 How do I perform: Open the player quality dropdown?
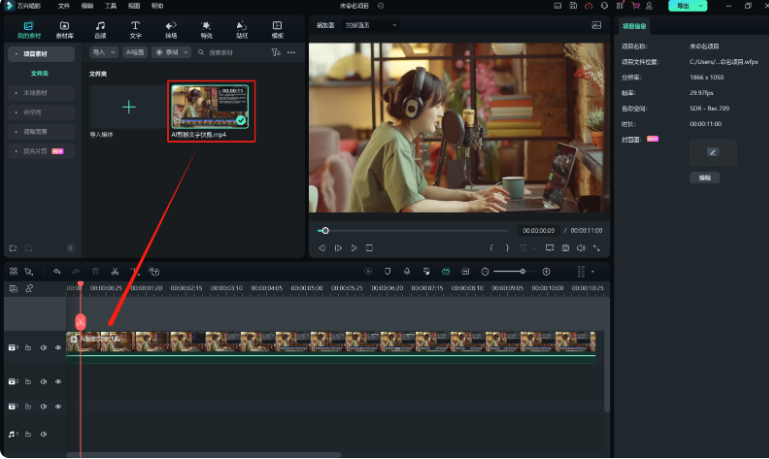[370, 25]
